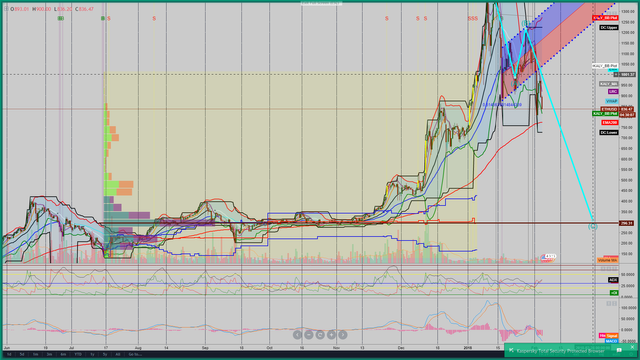Click the first MACD pane control button

coord(609,304)
